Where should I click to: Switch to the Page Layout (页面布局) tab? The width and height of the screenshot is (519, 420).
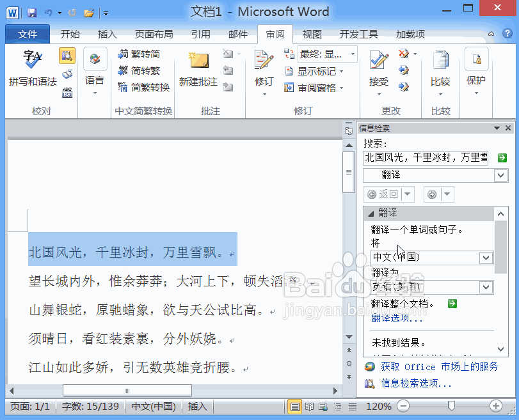click(x=154, y=34)
